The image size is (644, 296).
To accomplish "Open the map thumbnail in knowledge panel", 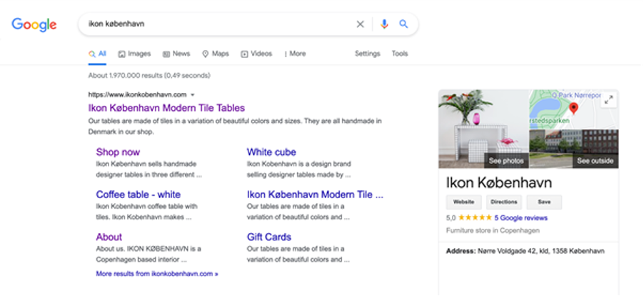I will [574, 109].
